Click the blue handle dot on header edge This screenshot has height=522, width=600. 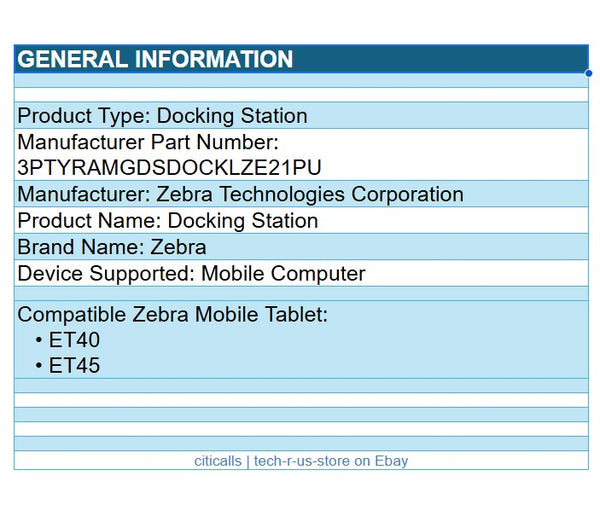[x=588, y=73]
